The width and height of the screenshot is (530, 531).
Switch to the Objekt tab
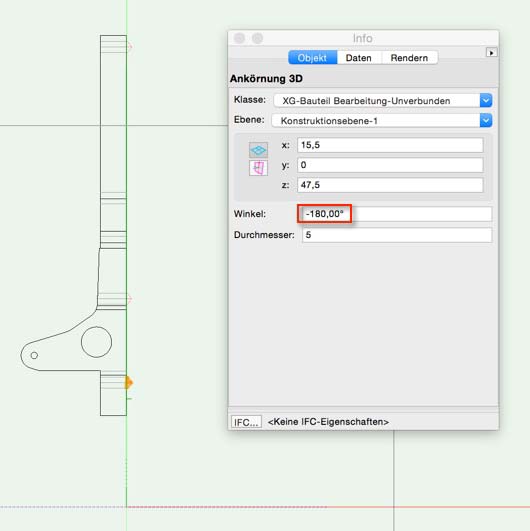[312, 58]
